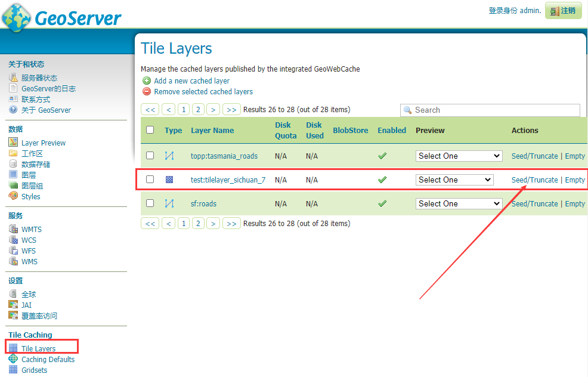Check the box for topp:tasmania_roads
The height and width of the screenshot is (377, 588).
pyautogui.click(x=150, y=155)
